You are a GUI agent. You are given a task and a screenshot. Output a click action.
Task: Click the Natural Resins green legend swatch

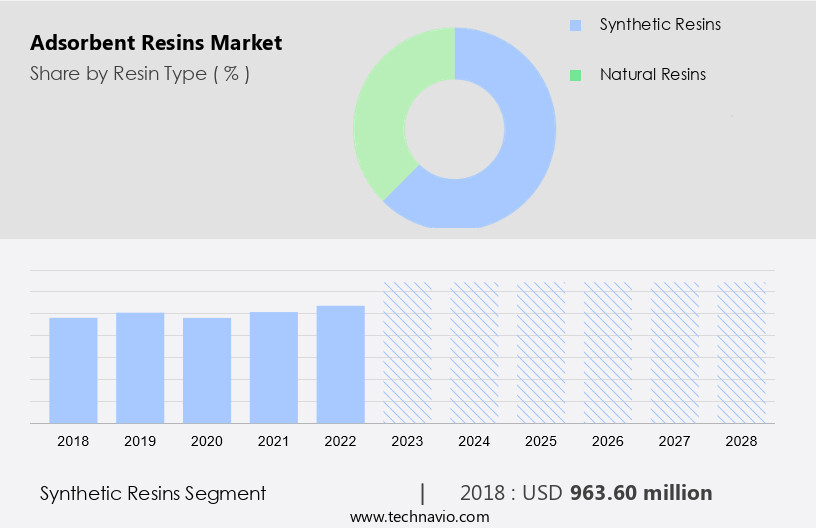574,75
